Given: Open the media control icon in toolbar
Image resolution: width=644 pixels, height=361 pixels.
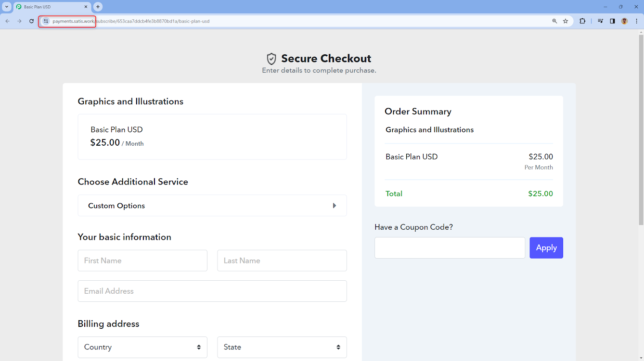Looking at the screenshot, I should [600, 21].
